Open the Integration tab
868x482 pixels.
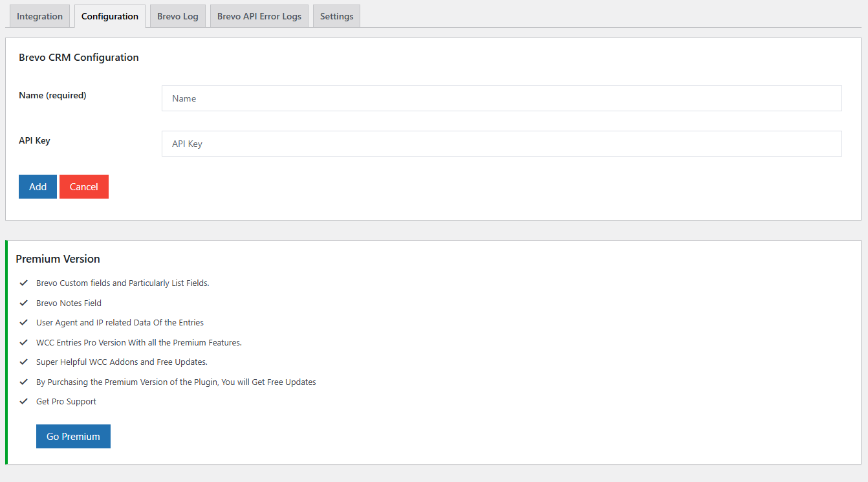pos(39,16)
